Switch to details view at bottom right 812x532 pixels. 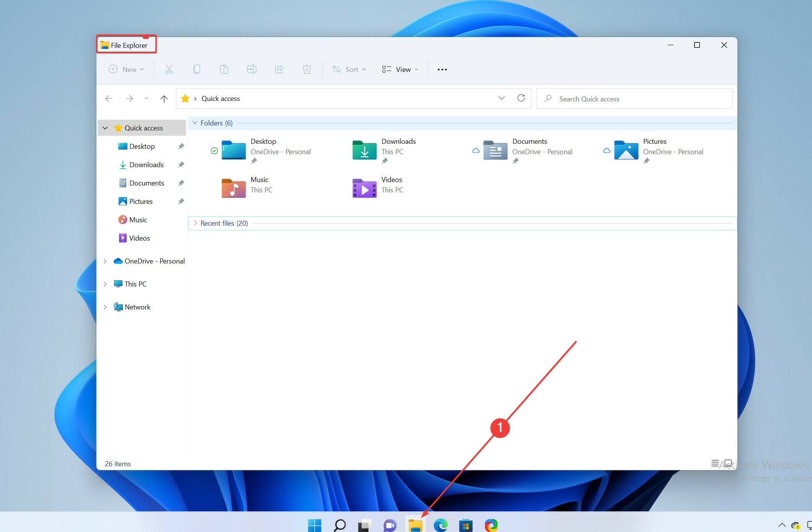point(715,463)
